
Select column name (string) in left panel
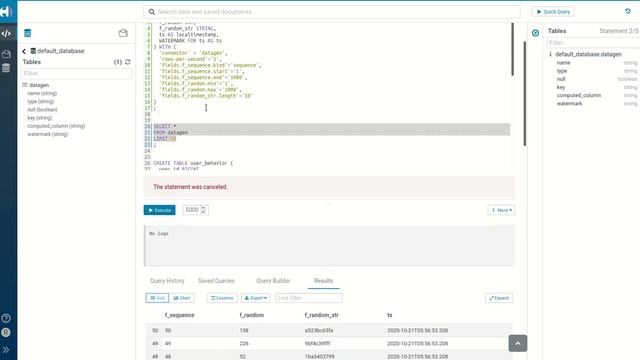point(42,93)
